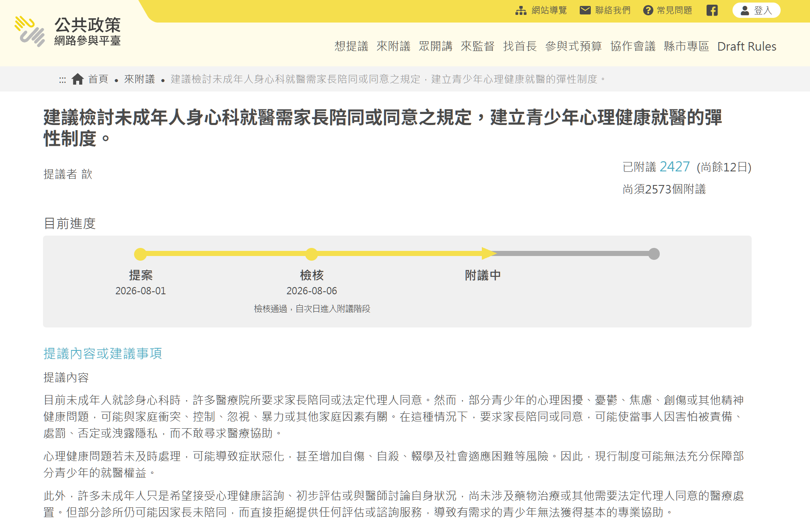Open the Facebook page icon
The image size is (810, 532).
coord(712,10)
